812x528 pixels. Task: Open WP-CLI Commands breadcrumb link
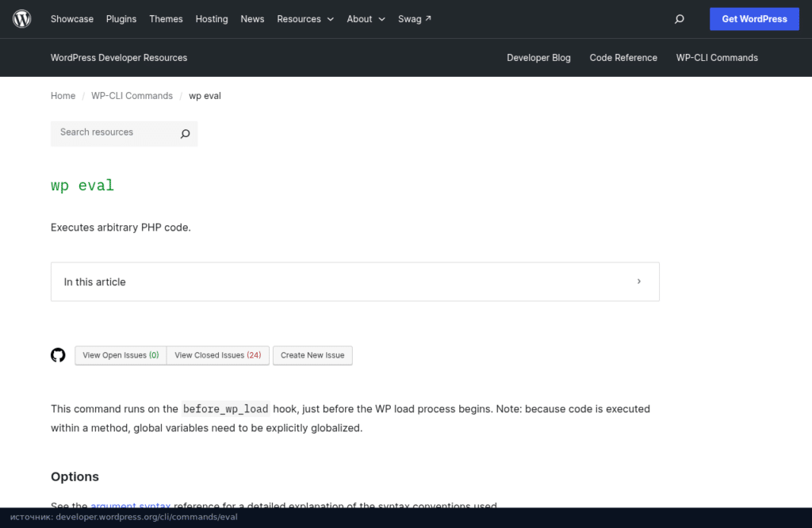pyautogui.click(x=132, y=96)
